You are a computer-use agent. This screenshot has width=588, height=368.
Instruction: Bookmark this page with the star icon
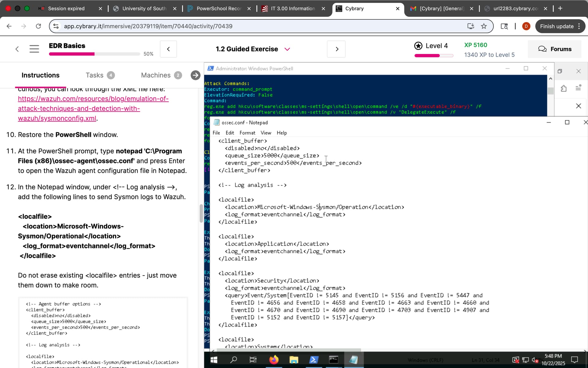coord(484,26)
